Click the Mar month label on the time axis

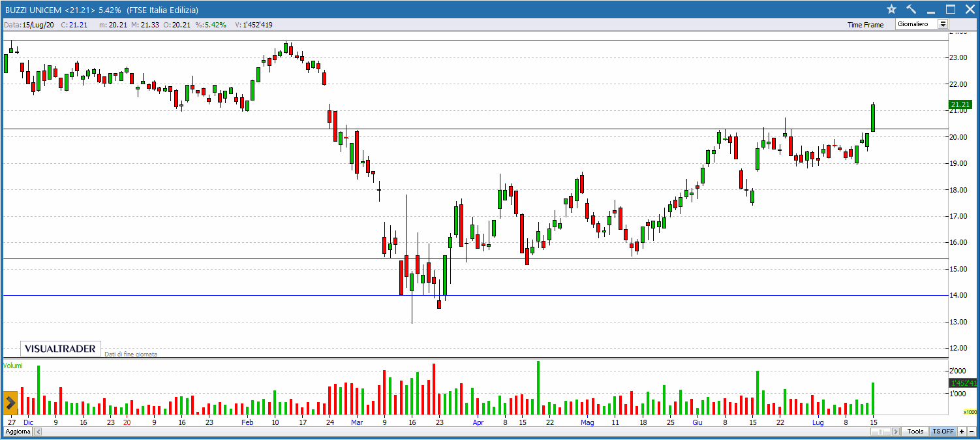click(356, 422)
